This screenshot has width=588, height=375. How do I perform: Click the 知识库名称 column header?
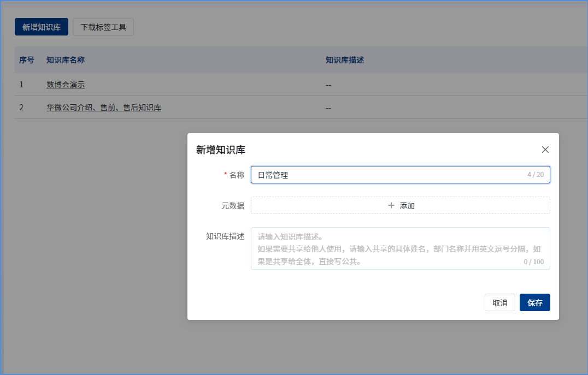point(66,60)
